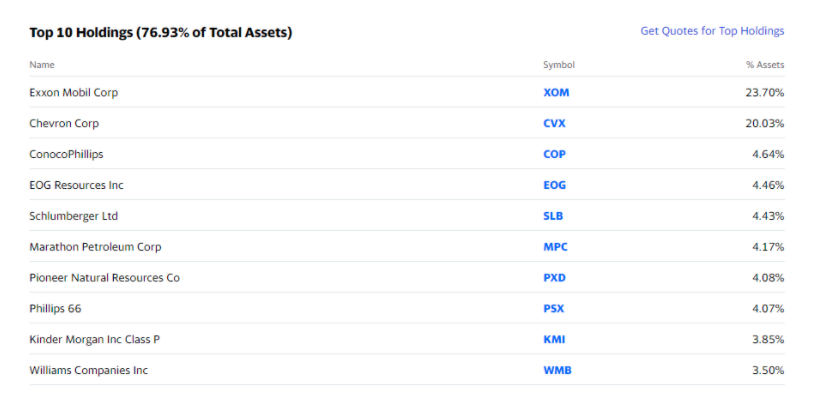
Task: Select the Schlumberger Ltd holding name
Action: coord(74,216)
